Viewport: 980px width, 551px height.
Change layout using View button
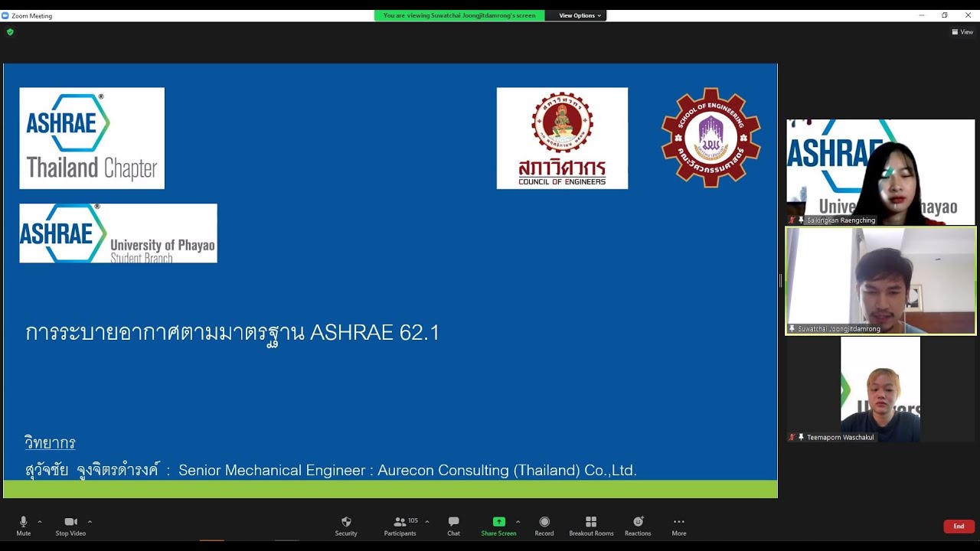(x=962, y=32)
